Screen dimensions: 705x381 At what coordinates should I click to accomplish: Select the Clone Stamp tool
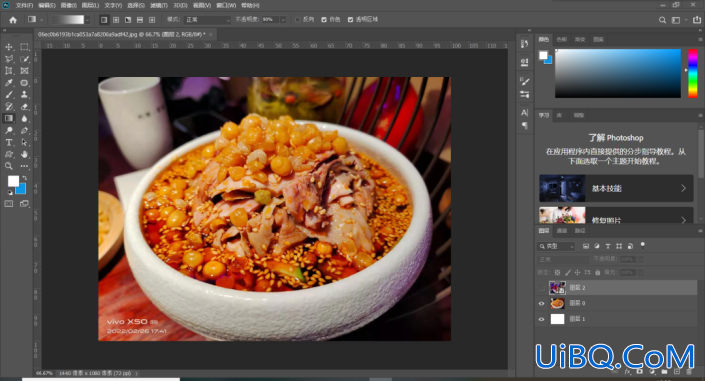(24, 94)
